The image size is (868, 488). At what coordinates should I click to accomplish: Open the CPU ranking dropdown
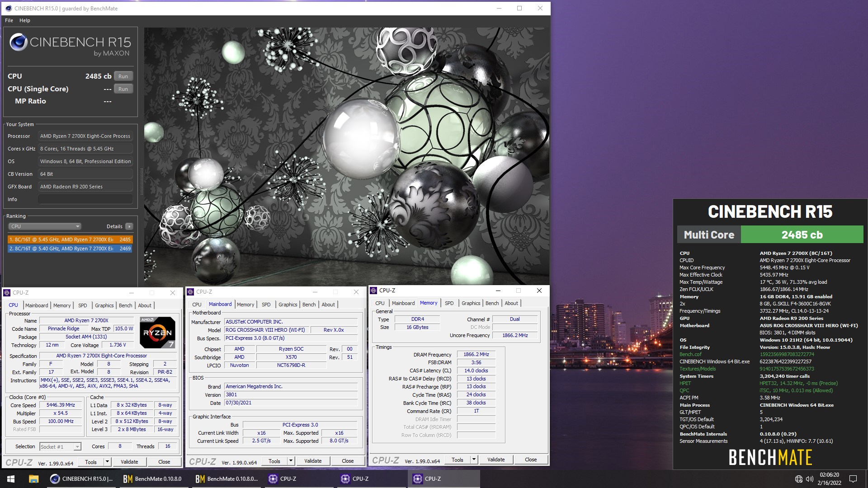[x=45, y=226]
